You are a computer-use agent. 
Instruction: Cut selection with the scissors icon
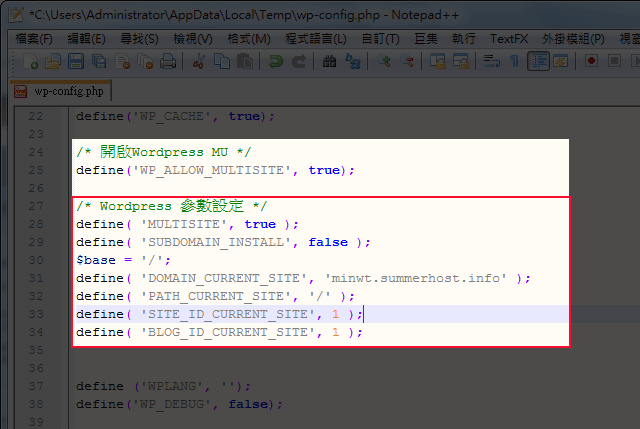199,62
